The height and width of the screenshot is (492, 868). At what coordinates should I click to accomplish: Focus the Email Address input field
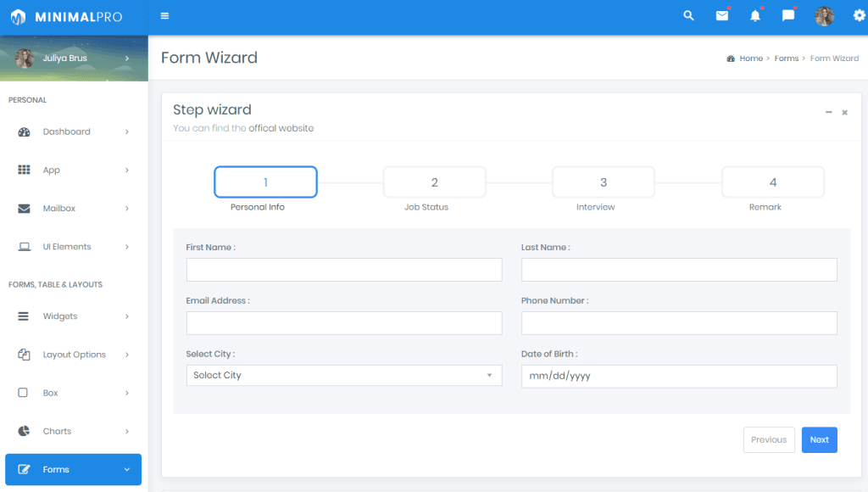click(x=344, y=323)
